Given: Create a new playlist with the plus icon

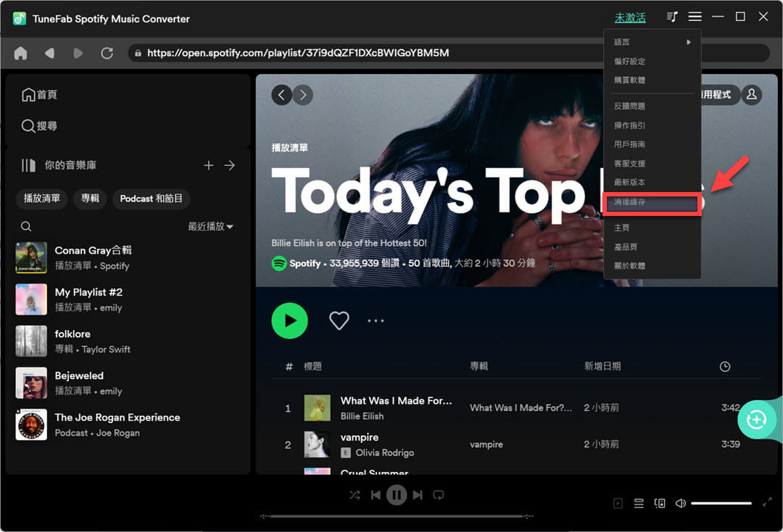Looking at the screenshot, I should [209, 165].
